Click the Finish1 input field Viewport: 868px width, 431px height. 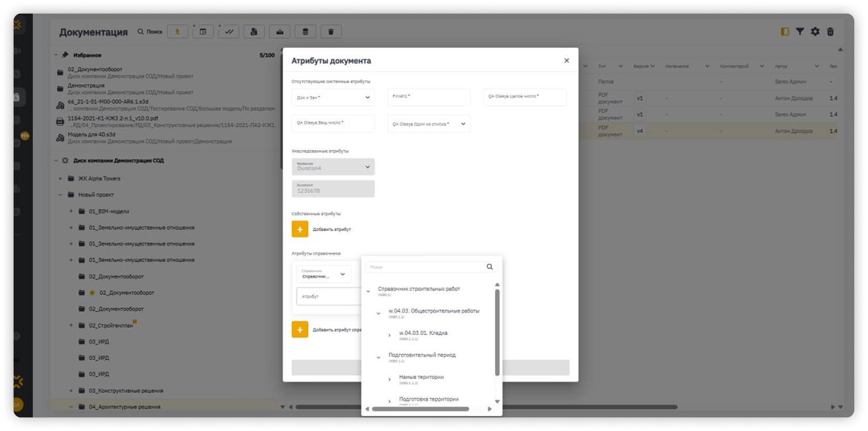pyautogui.click(x=428, y=97)
